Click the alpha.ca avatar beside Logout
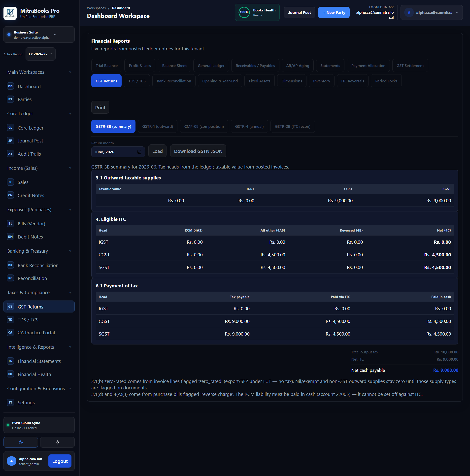The image size is (470, 476). (11, 461)
